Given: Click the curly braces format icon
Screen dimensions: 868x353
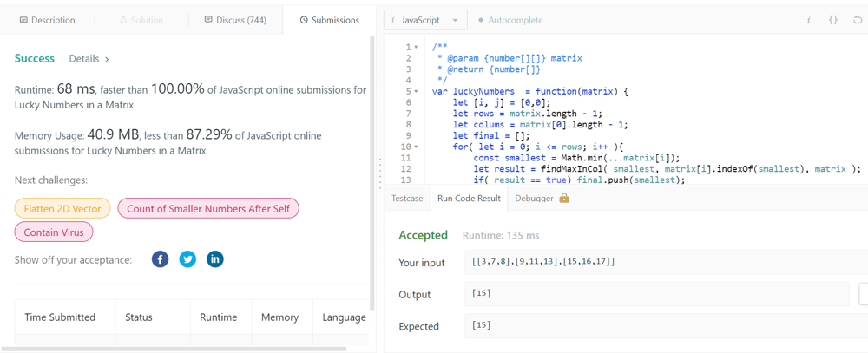Looking at the screenshot, I should tap(832, 20).
